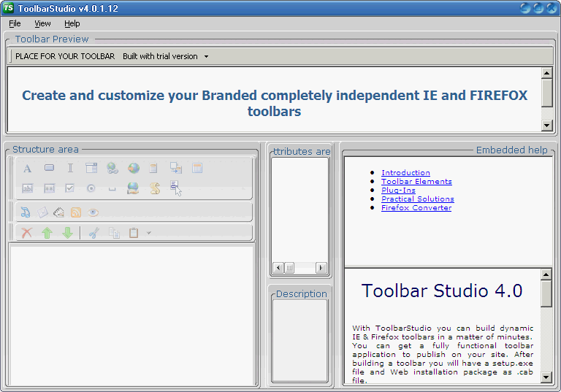Cut with the scissors icon

point(94,233)
